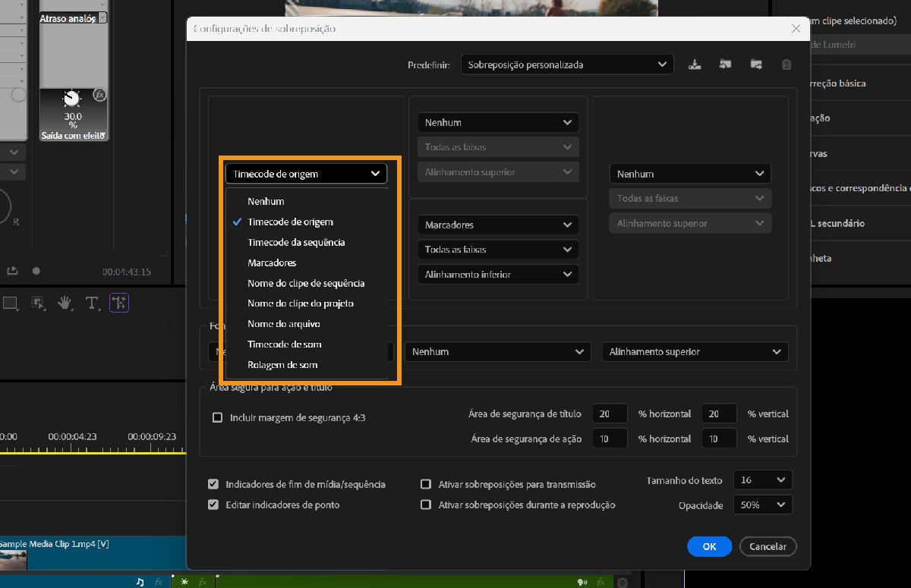Image resolution: width=911 pixels, height=588 pixels.
Task: Open the bottom-row Alinhamento superior dropdown
Action: point(695,352)
